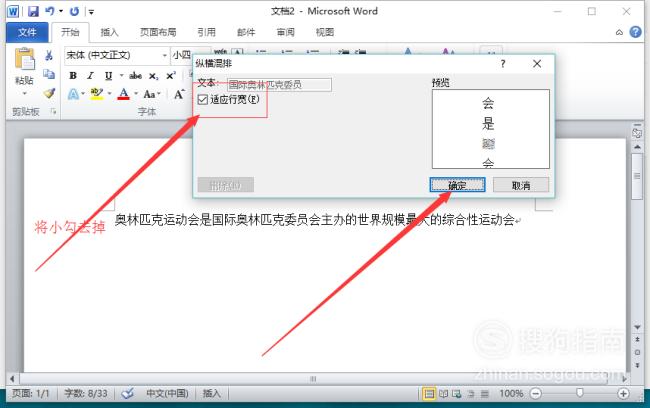The image size is (650, 408).
Task: Click 中文(中国) language indicator
Action: coord(167,393)
